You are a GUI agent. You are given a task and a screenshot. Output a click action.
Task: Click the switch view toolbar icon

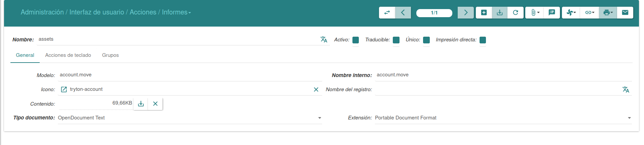(387, 13)
